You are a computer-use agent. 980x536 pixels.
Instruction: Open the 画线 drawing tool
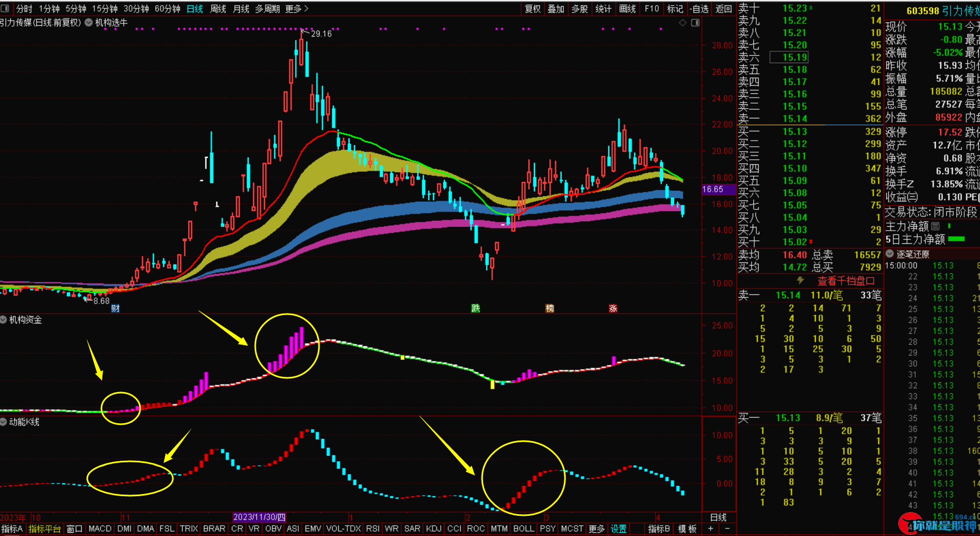pyautogui.click(x=628, y=8)
